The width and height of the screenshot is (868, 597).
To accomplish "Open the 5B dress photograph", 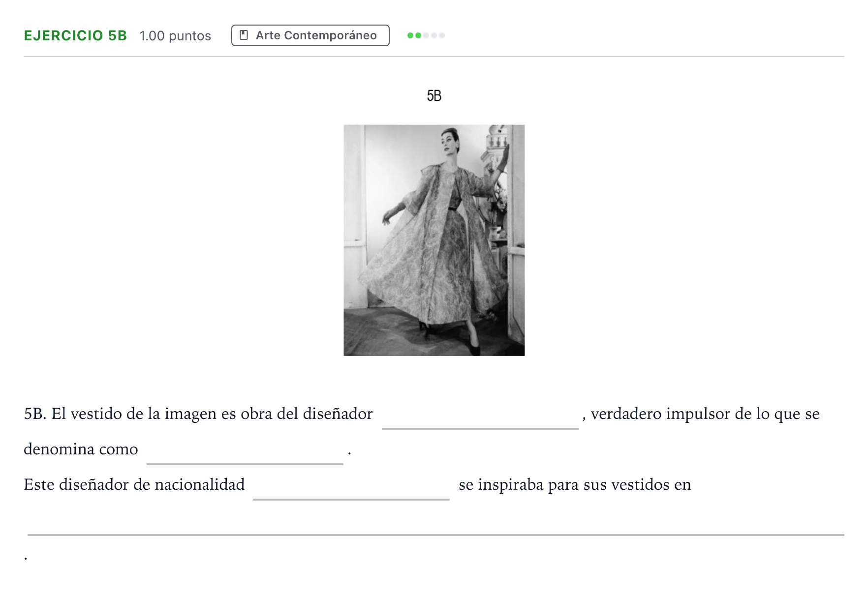I will (x=434, y=240).
